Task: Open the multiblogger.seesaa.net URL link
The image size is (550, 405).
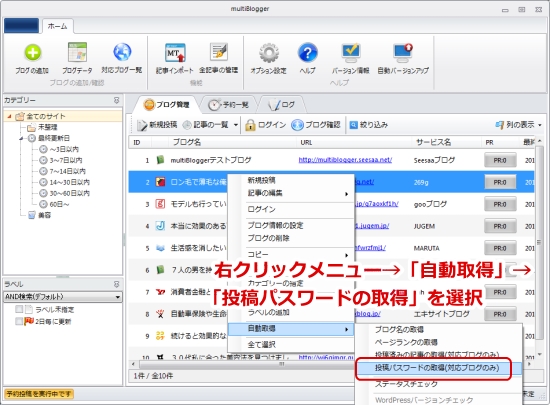Action: pyautogui.click(x=345, y=160)
